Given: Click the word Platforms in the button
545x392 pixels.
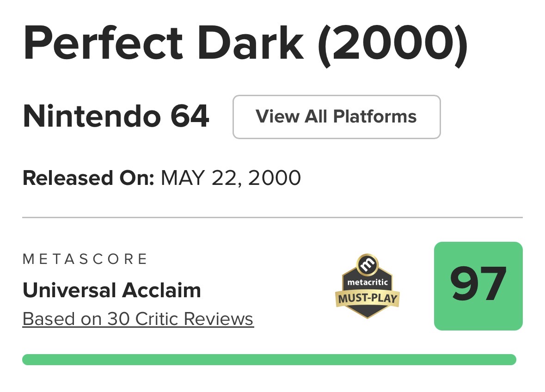Looking at the screenshot, I should [x=375, y=116].
